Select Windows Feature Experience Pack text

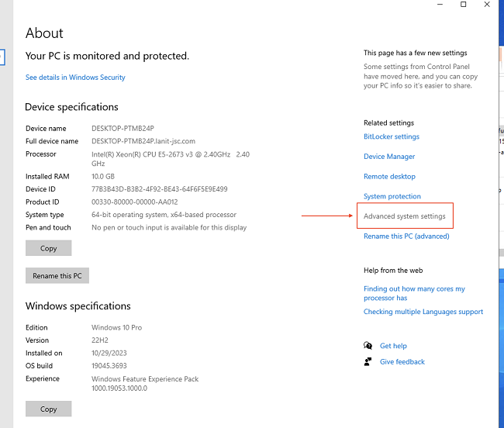tap(145, 383)
